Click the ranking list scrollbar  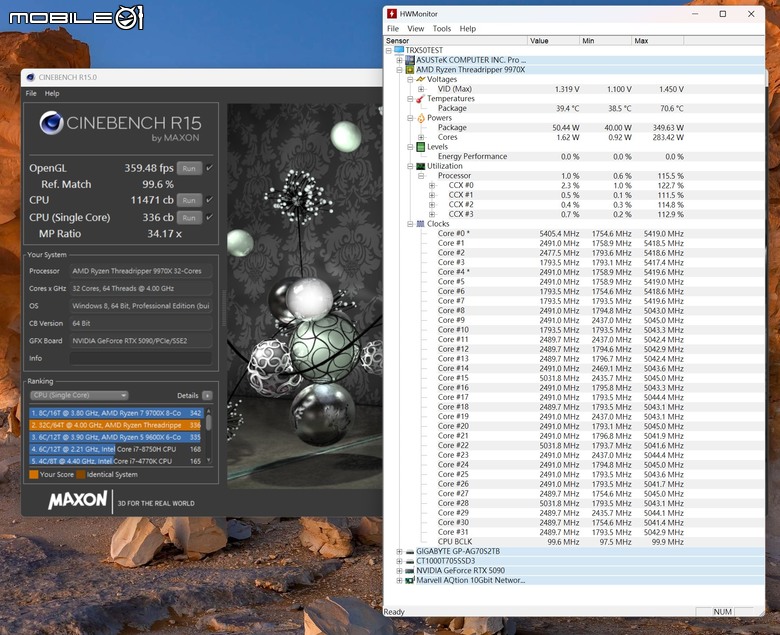208,437
